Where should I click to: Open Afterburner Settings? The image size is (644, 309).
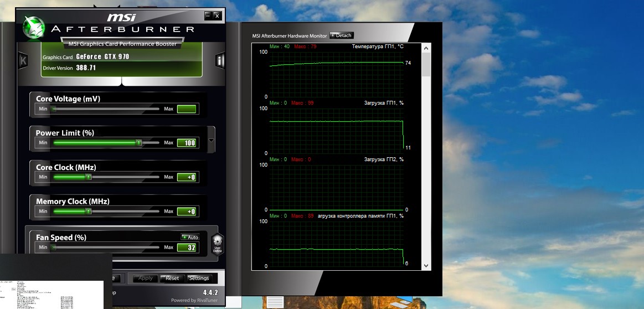199,278
